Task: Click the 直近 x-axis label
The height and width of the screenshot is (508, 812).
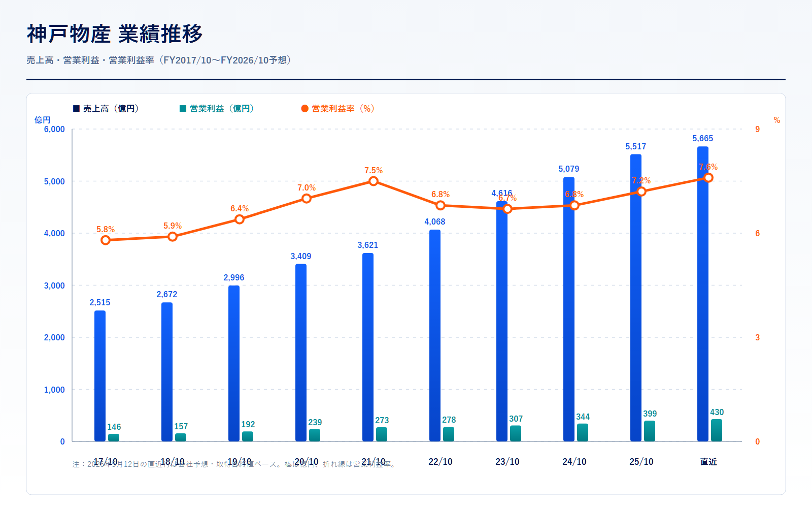Action: point(708,462)
